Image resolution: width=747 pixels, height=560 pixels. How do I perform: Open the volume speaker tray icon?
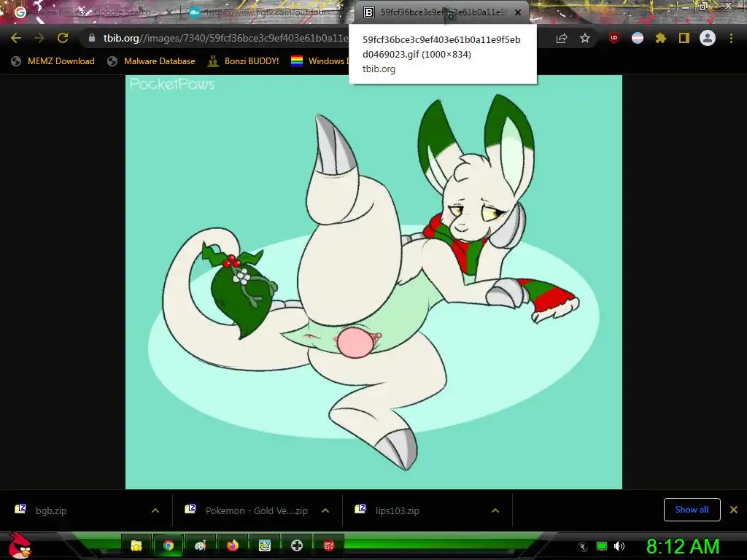click(619, 546)
